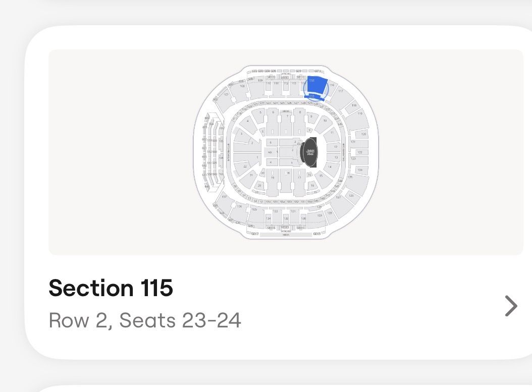
Task: Select the black 360 stage icon
Action: (x=310, y=152)
